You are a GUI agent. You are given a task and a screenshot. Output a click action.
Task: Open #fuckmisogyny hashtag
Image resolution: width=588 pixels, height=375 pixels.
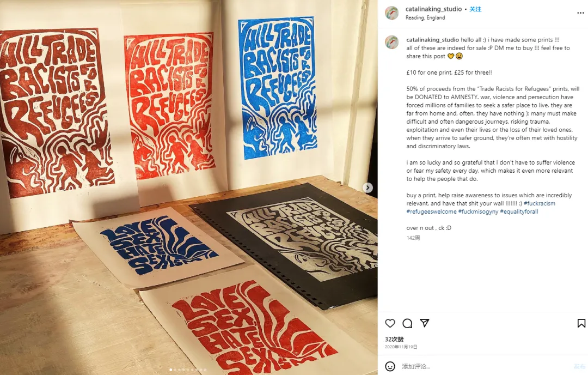coord(478,211)
